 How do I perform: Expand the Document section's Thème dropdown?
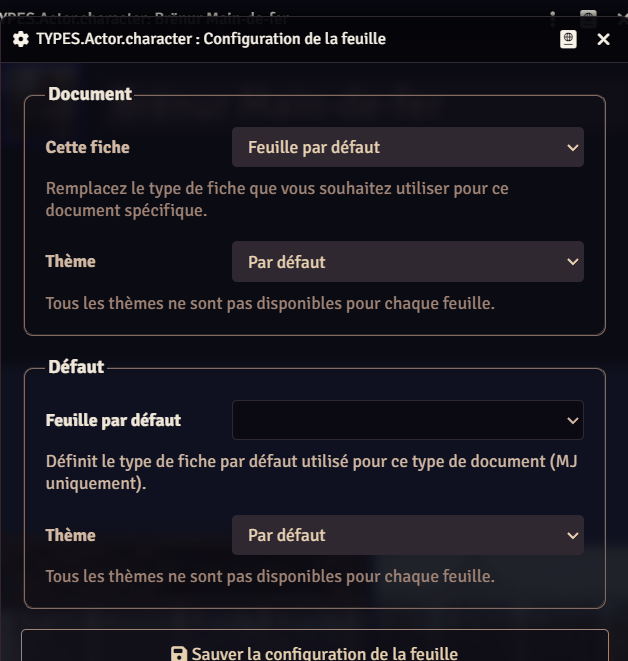click(408, 262)
